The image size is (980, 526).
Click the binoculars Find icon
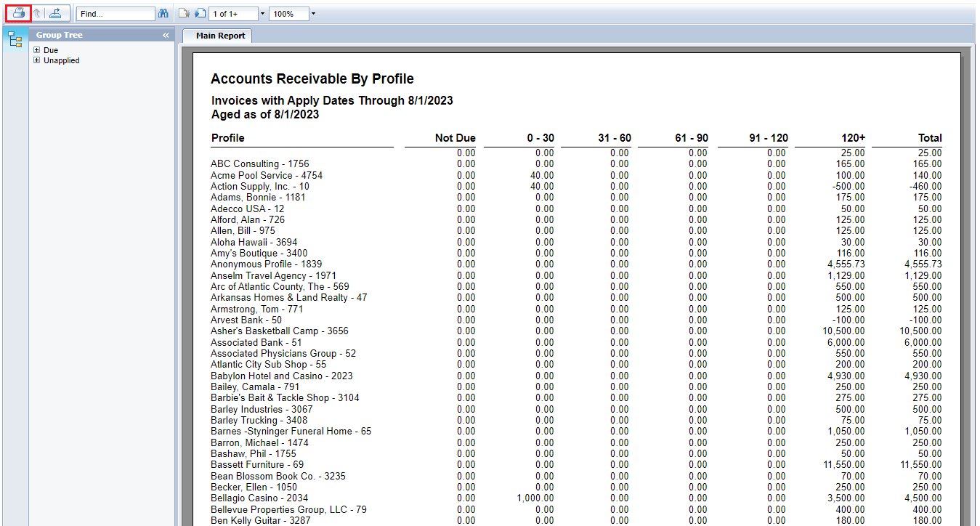click(163, 13)
